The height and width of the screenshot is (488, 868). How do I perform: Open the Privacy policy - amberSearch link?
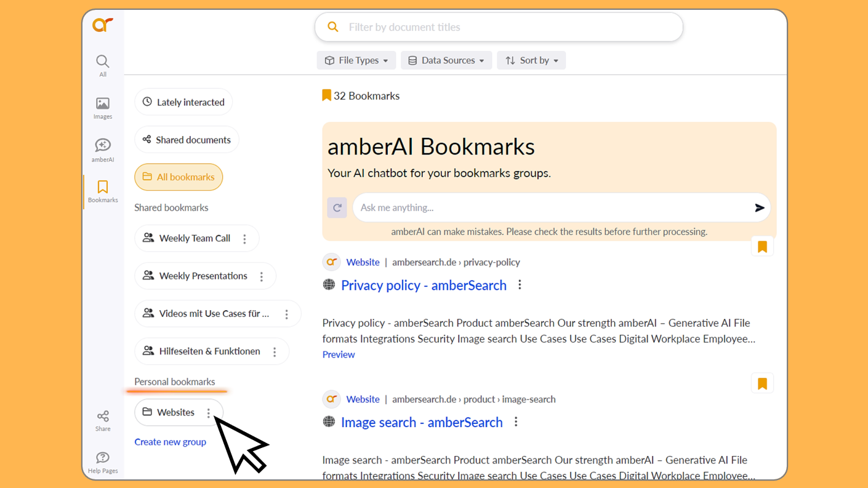coord(424,286)
